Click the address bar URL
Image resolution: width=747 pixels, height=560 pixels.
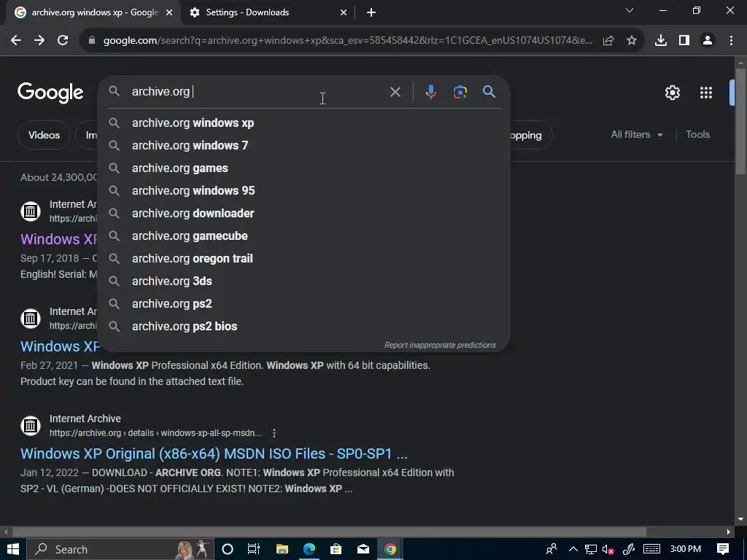[x=348, y=41]
